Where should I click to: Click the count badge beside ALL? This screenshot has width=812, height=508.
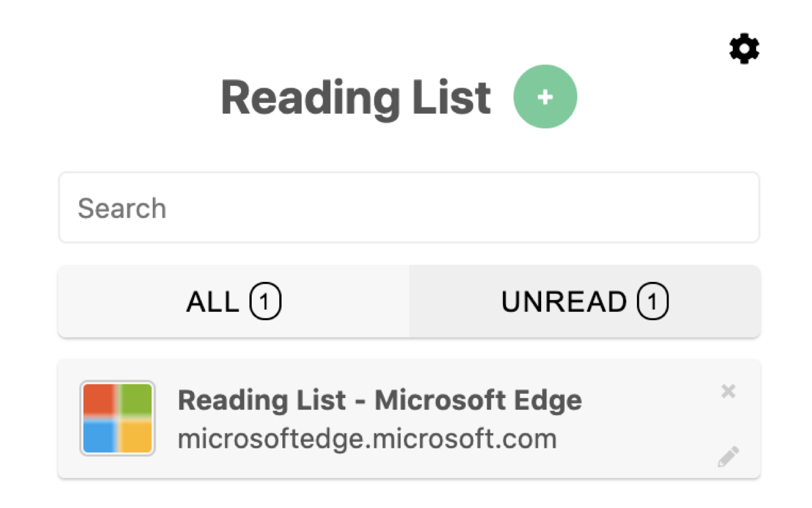(x=265, y=303)
